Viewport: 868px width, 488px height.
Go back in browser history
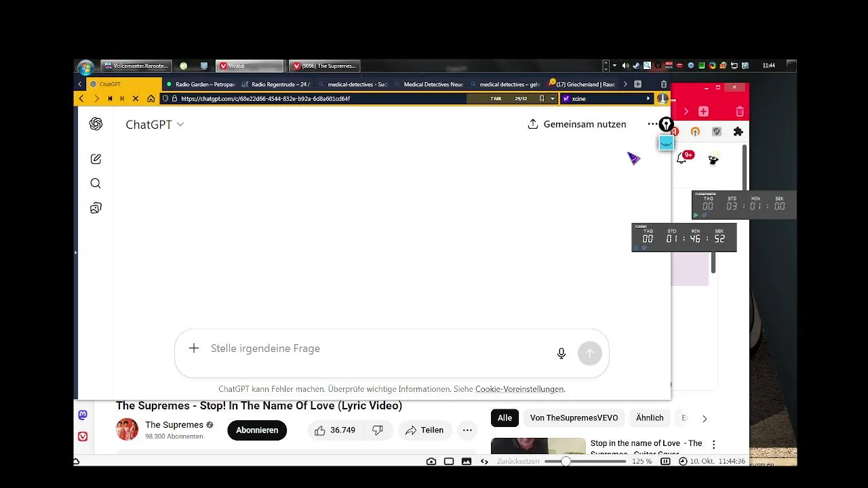point(81,98)
